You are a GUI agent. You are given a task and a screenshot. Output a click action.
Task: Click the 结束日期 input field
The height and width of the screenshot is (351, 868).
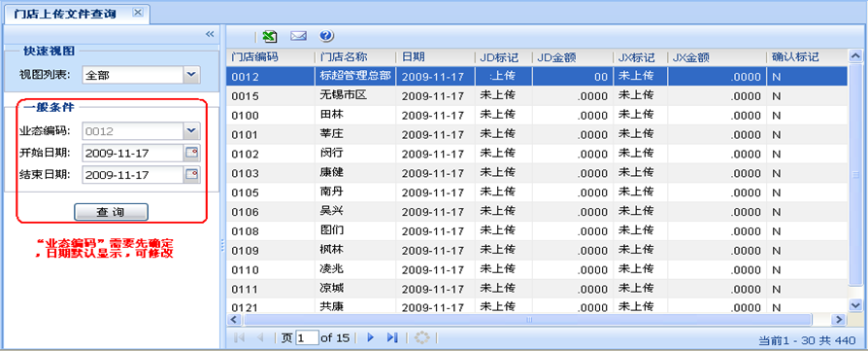tap(132, 175)
